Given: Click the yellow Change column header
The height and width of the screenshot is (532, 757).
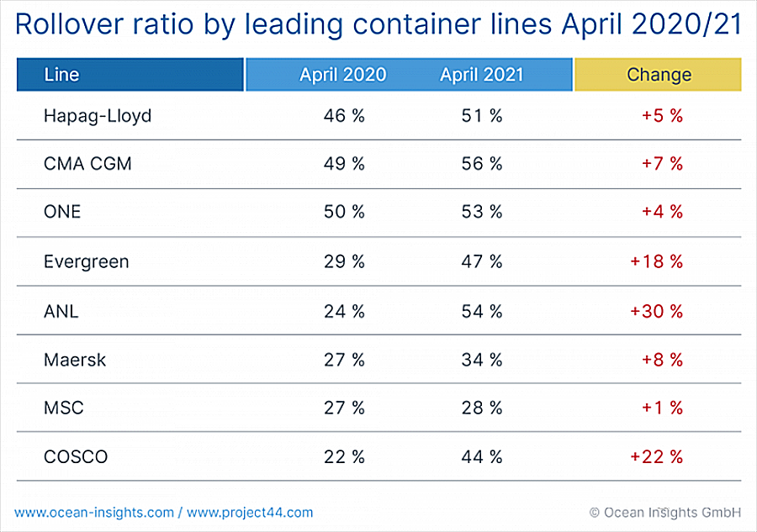Looking at the screenshot, I should [658, 75].
